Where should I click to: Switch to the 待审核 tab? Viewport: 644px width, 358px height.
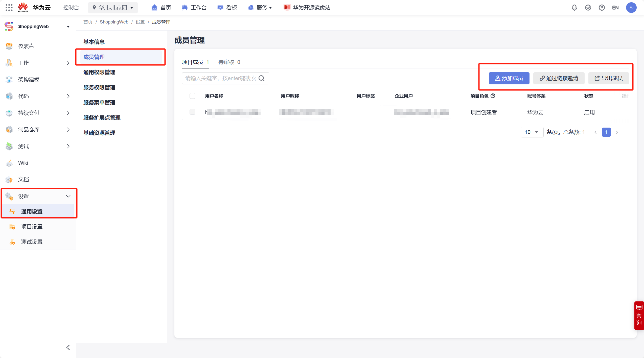(x=229, y=62)
